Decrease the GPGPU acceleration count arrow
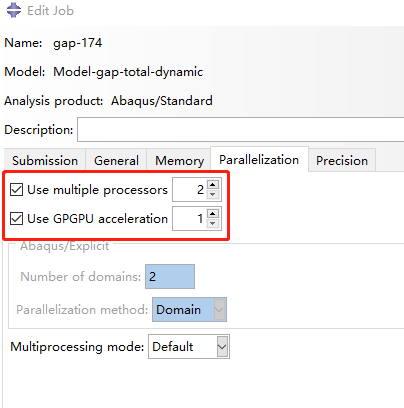Image resolution: width=404 pixels, height=408 pixels. pos(213,223)
